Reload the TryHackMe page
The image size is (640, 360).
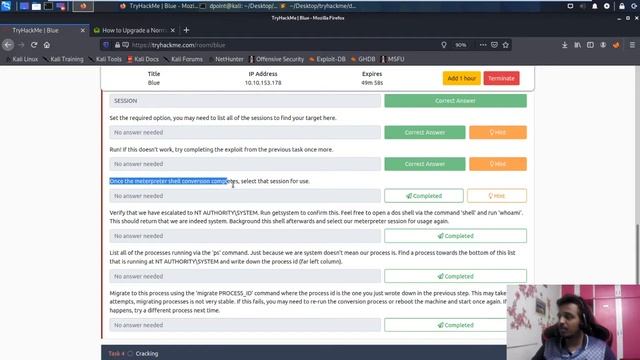pos(34,45)
